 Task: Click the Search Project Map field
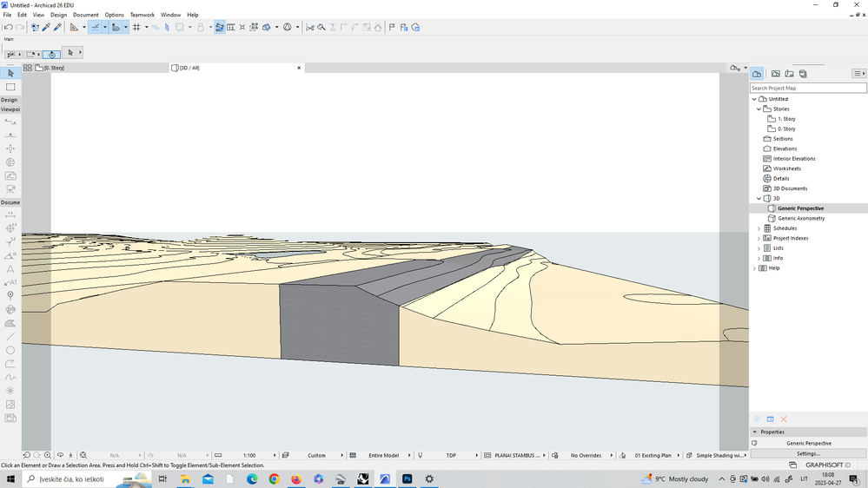(x=808, y=88)
